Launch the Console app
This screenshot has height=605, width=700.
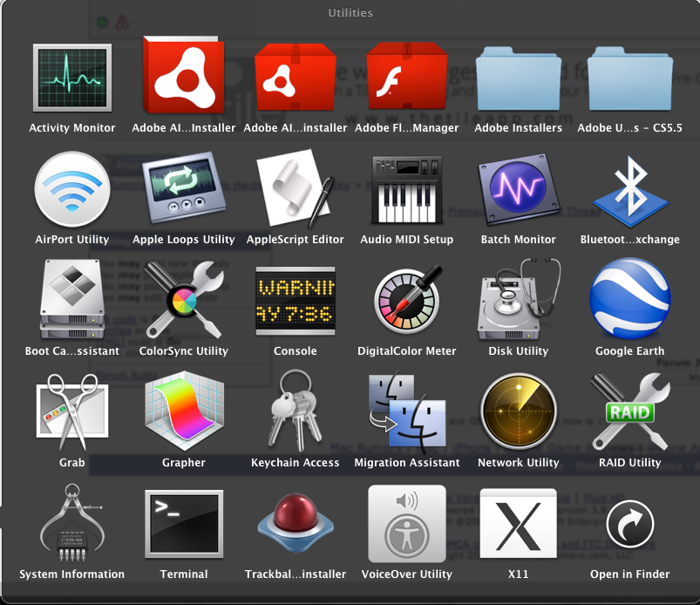coord(296,301)
